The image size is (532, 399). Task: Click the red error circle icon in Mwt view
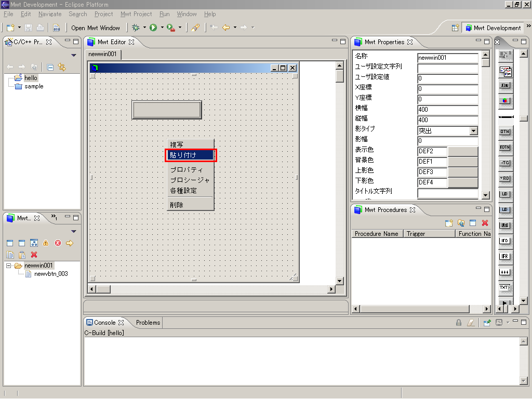tap(58, 243)
